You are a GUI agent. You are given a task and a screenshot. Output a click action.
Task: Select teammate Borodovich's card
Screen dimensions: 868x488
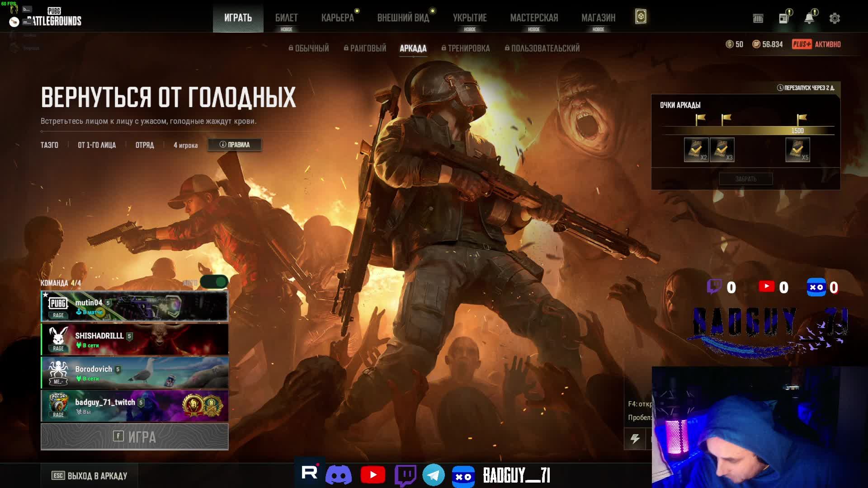click(135, 373)
